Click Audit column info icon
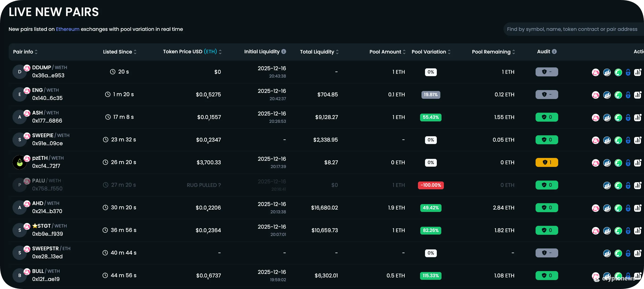 click(554, 51)
